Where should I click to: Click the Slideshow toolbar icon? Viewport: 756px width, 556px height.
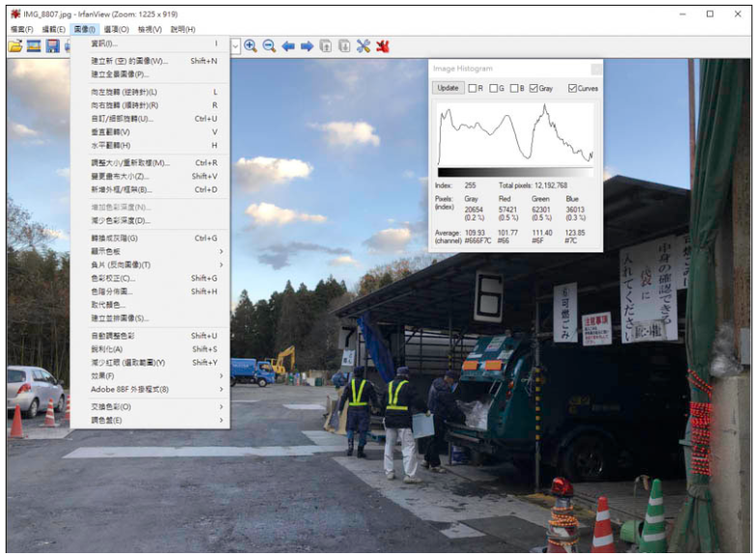[x=34, y=45]
